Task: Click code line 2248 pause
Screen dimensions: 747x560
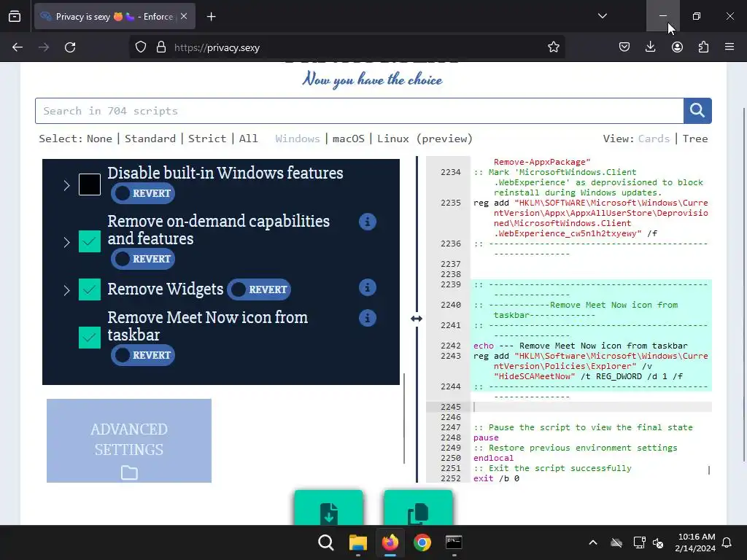Action: (x=486, y=437)
